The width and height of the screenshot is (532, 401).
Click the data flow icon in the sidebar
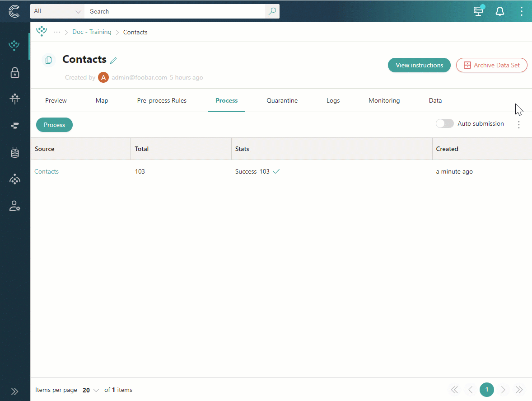click(x=15, y=126)
